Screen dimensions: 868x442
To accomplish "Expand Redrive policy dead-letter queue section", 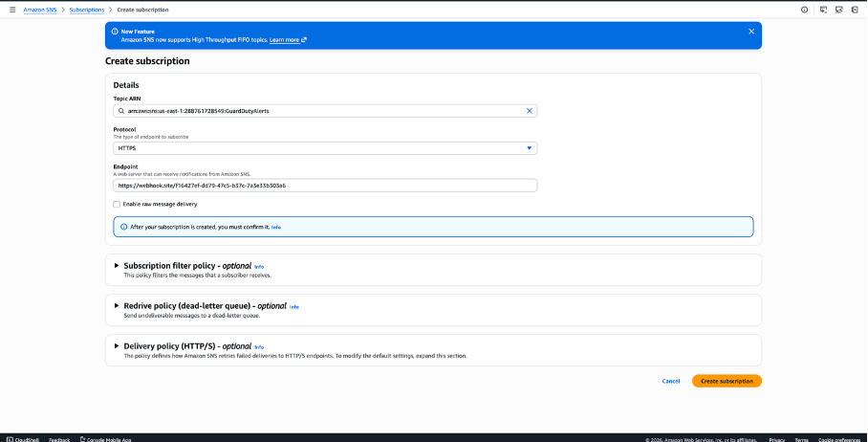I will click(117, 306).
